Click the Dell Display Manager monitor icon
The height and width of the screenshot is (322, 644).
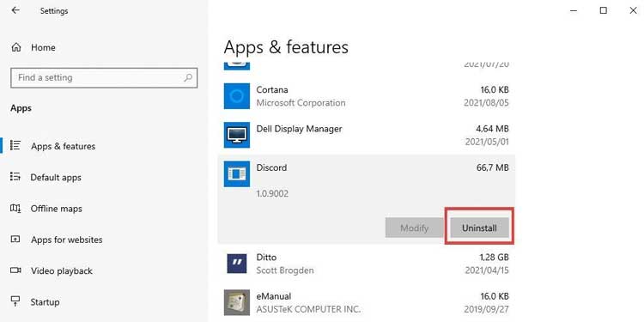click(x=237, y=135)
